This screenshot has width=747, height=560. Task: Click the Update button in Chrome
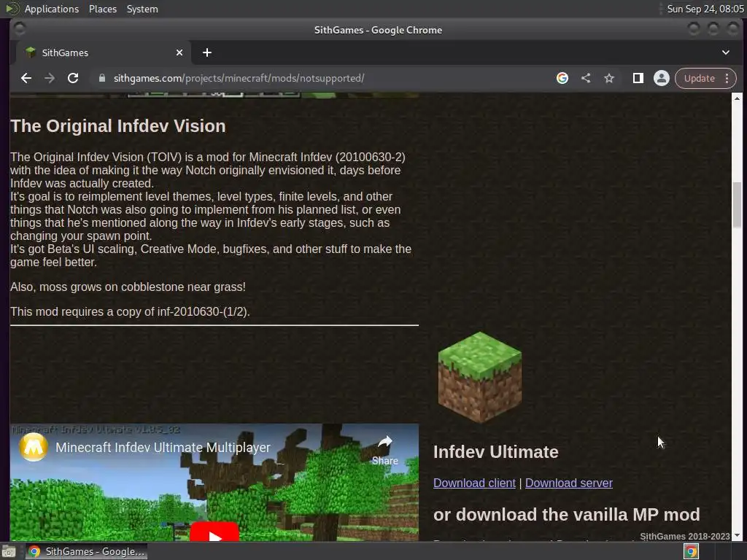click(700, 78)
